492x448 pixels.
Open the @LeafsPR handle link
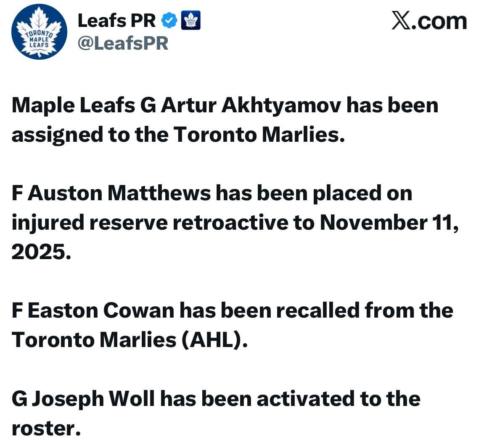(123, 43)
